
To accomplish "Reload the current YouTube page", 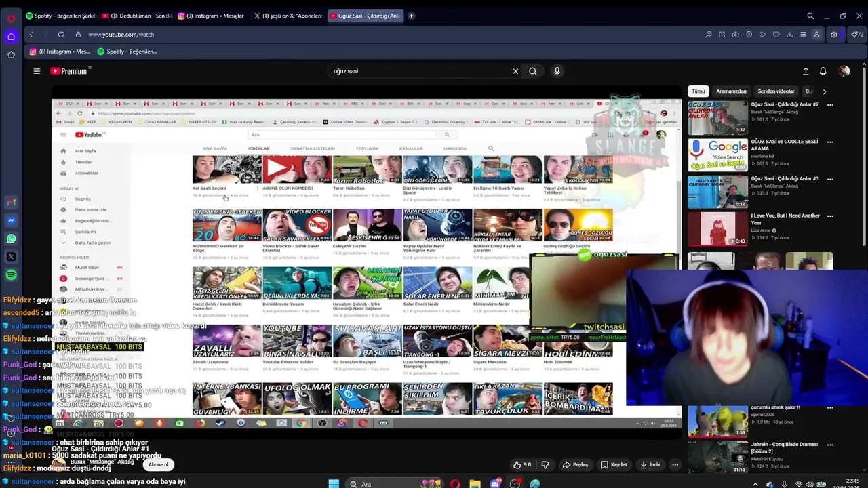I will pyautogui.click(x=61, y=35).
